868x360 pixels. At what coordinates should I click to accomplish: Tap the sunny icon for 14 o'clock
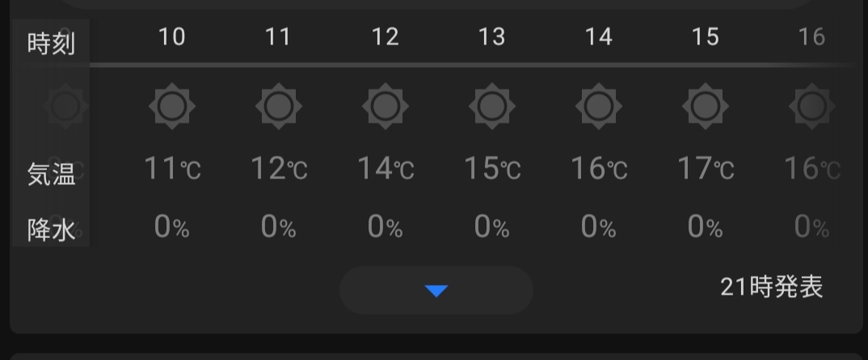point(599,106)
